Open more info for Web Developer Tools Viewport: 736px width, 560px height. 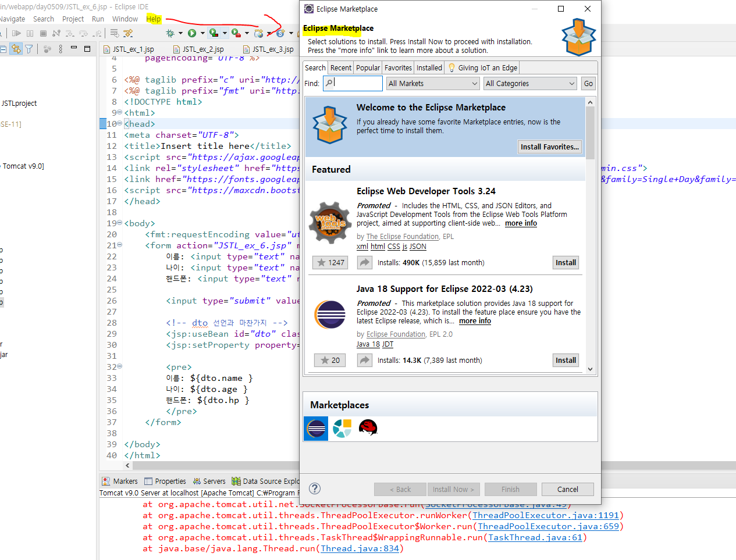click(x=521, y=223)
